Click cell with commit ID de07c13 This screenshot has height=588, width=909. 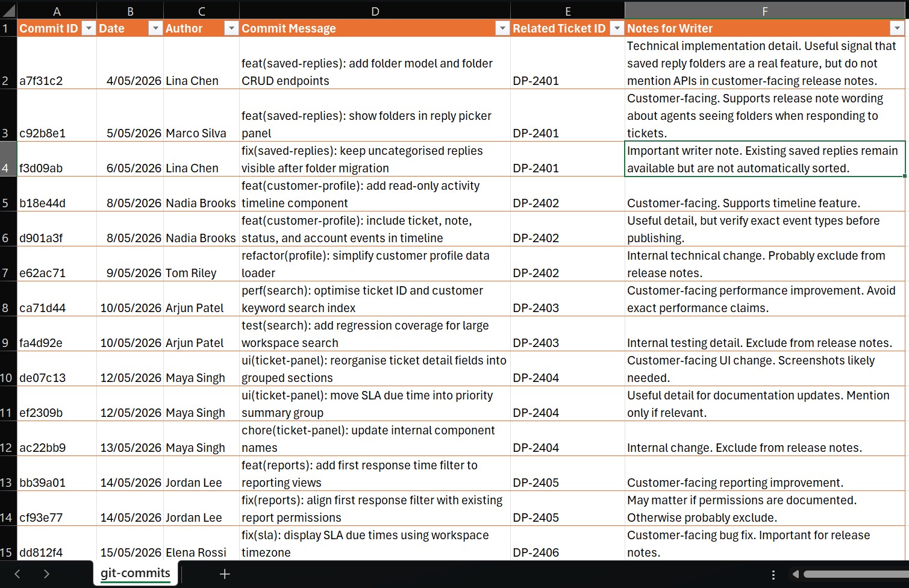coord(57,369)
